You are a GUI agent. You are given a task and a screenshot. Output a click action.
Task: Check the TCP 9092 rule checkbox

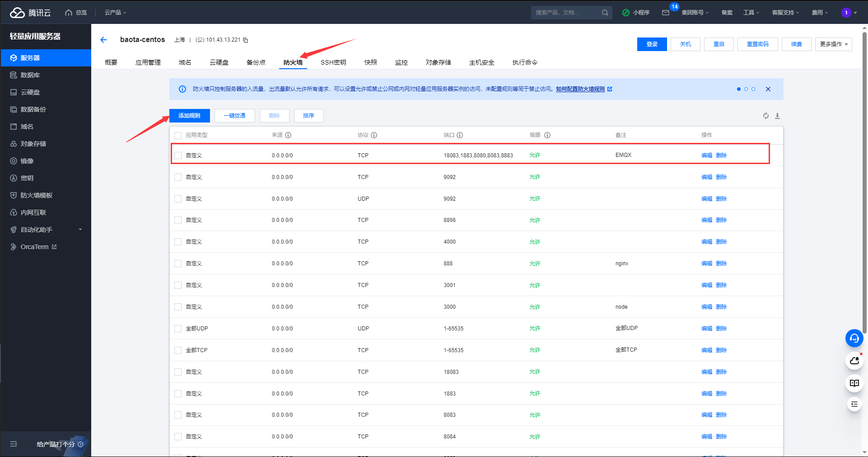178,177
